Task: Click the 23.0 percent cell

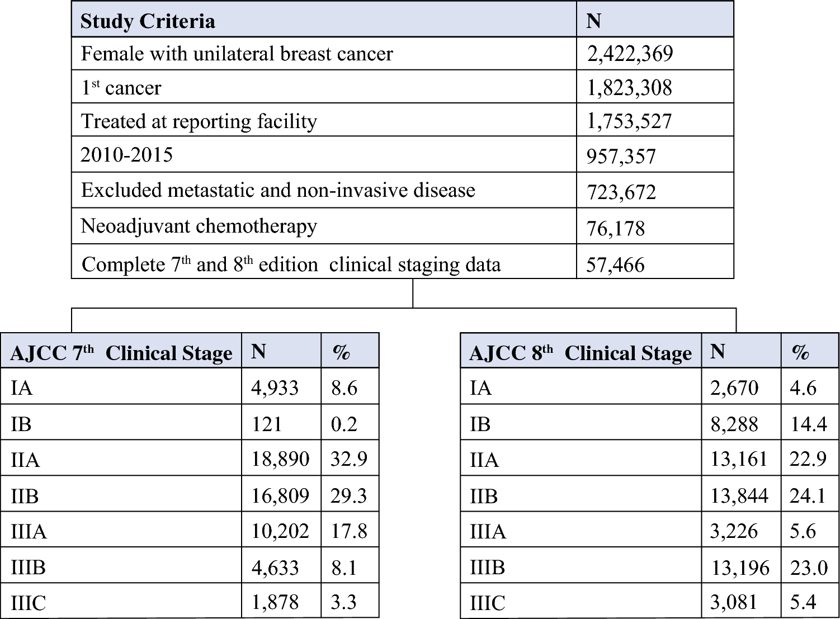Action: [808, 568]
